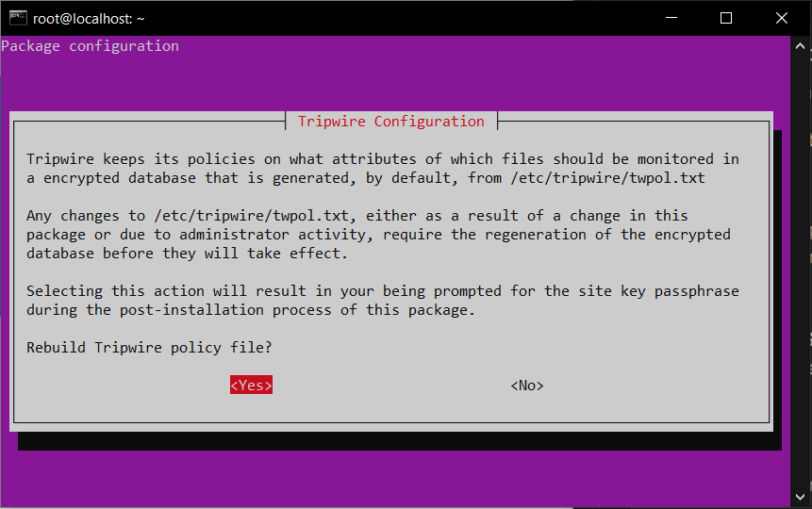Click the terminal icon in title bar
Viewport: 812px width, 509px height.
(18, 18)
